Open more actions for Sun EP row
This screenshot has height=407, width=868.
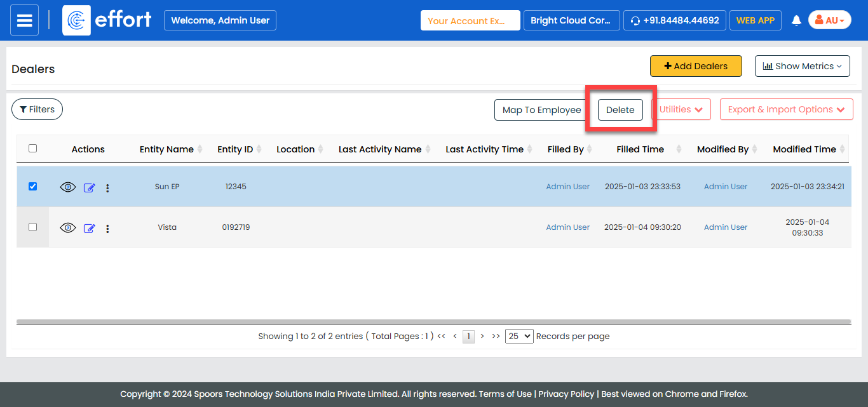click(x=107, y=188)
